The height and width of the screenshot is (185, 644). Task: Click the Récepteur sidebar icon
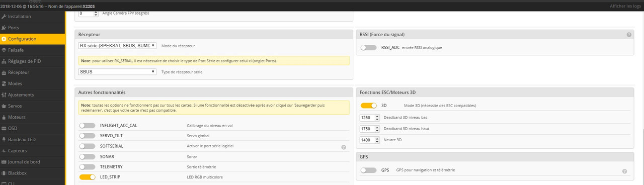point(4,72)
